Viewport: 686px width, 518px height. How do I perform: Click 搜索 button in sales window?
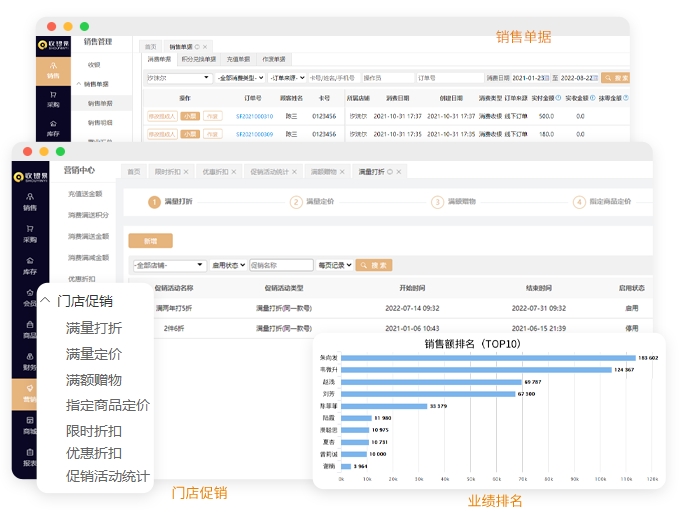(616, 78)
